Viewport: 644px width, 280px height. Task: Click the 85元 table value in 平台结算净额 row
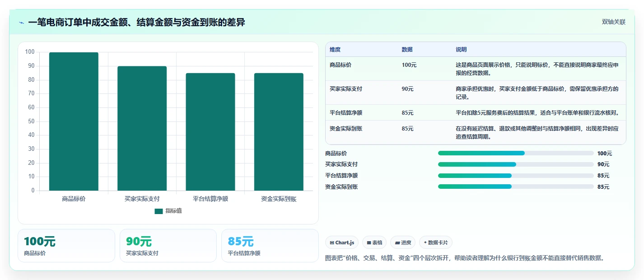(x=407, y=112)
